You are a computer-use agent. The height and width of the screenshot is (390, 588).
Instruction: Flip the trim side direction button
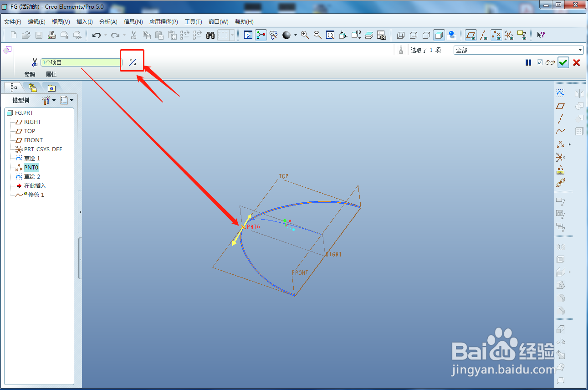click(x=132, y=62)
